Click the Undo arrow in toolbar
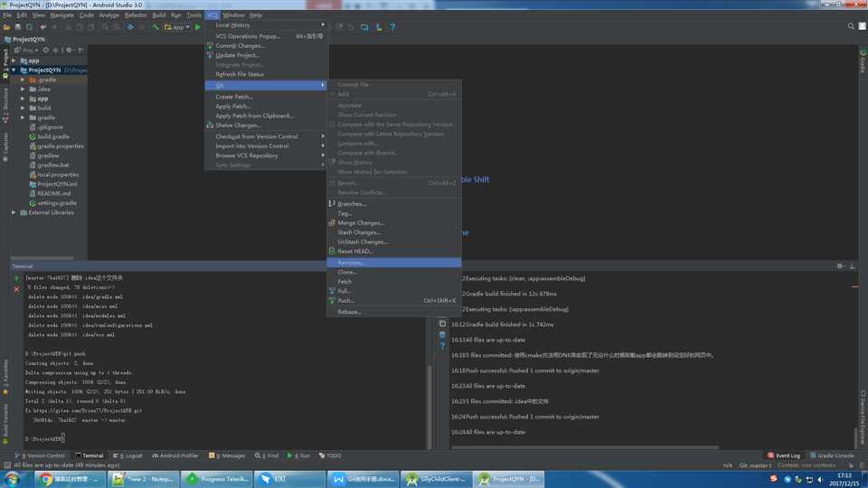The image size is (868, 488). 42,27
